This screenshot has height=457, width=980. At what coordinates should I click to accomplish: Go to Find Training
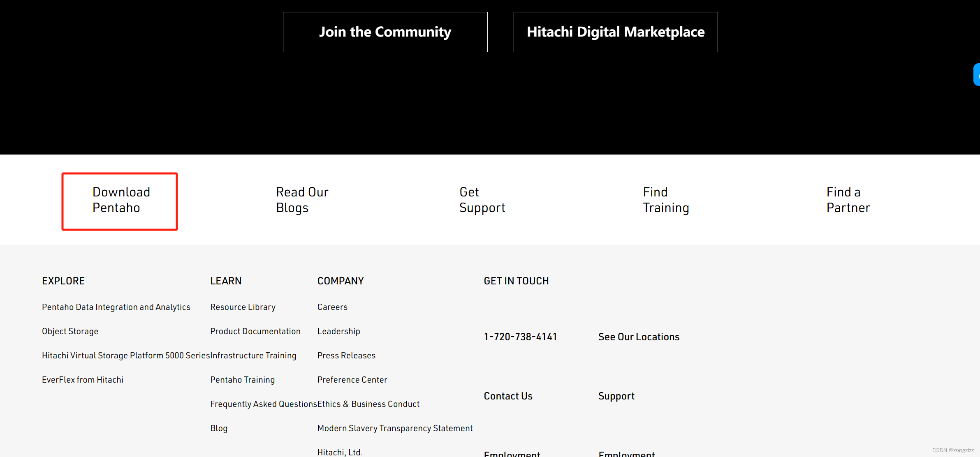pyautogui.click(x=665, y=200)
